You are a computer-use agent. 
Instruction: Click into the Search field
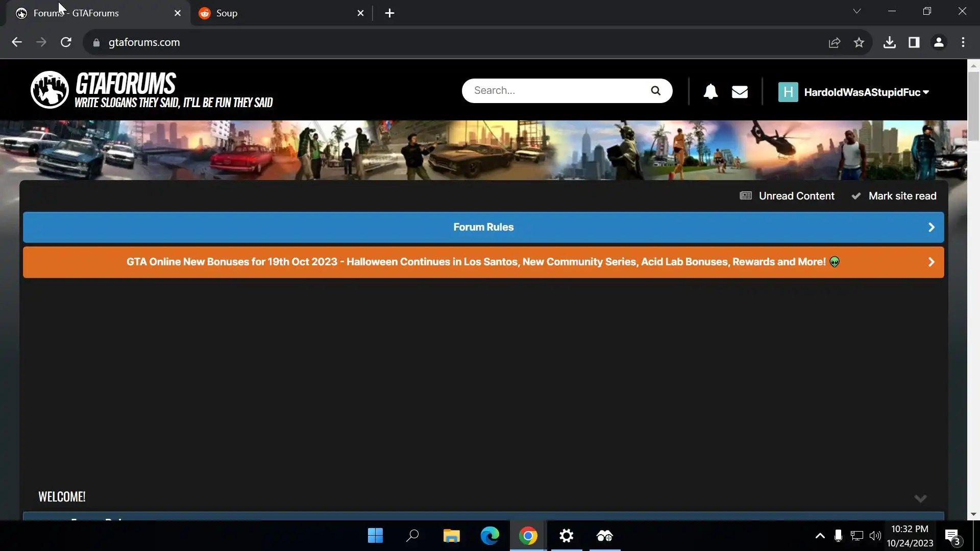[556, 91]
